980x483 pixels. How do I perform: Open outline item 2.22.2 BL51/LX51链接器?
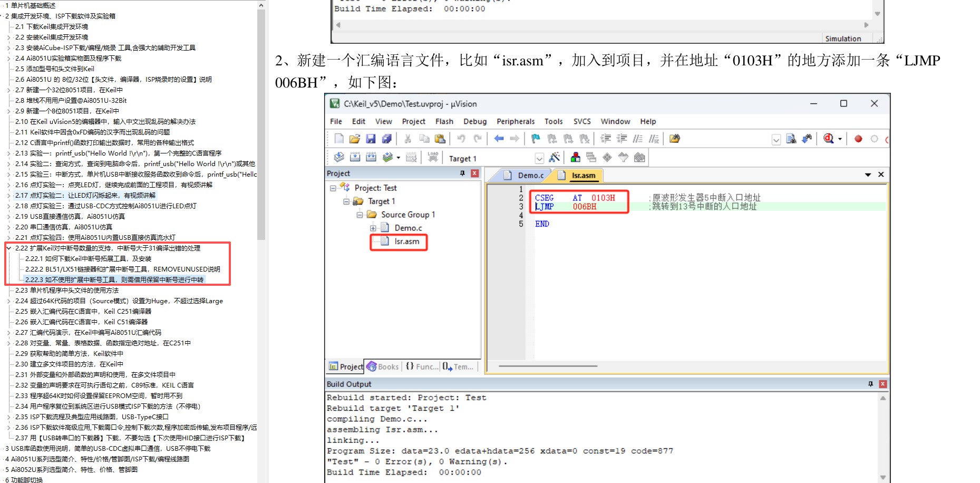pyautogui.click(x=122, y=269)
